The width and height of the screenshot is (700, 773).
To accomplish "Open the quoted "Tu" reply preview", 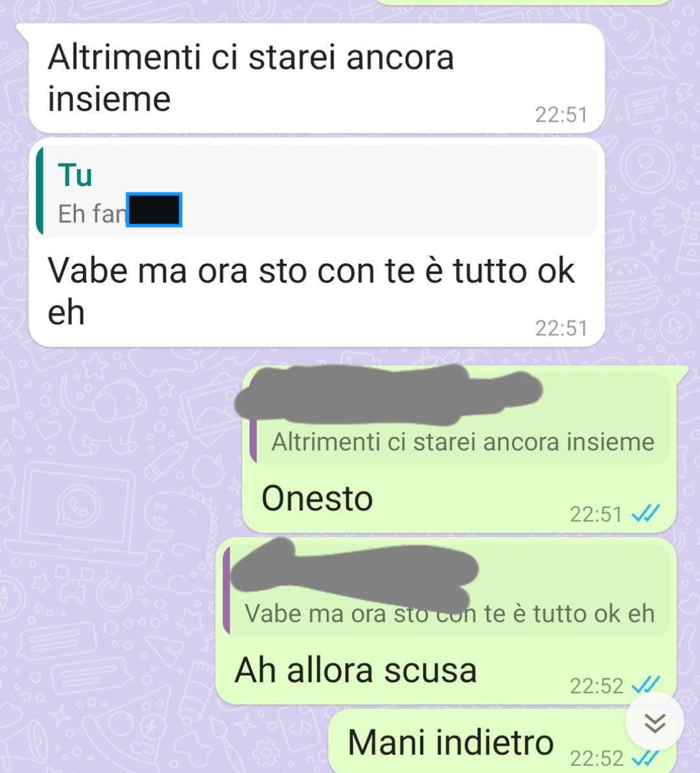I will 317,190.
